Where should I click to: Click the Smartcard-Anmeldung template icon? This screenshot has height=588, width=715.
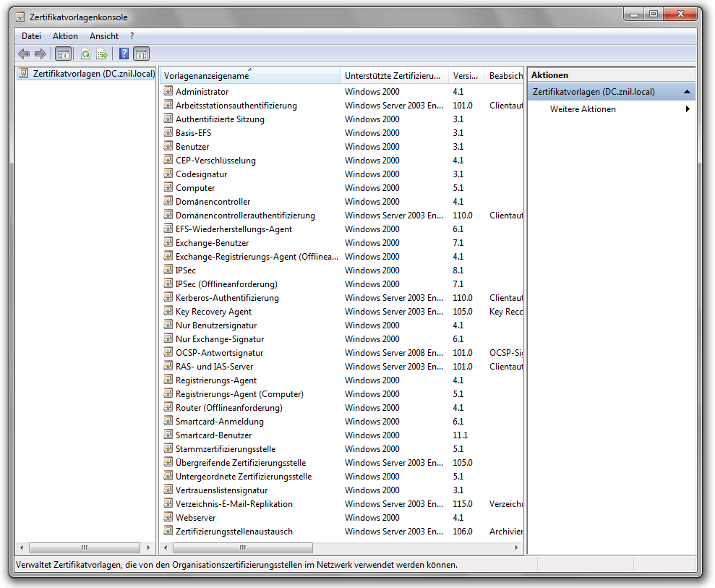click(x=168, y=421)
